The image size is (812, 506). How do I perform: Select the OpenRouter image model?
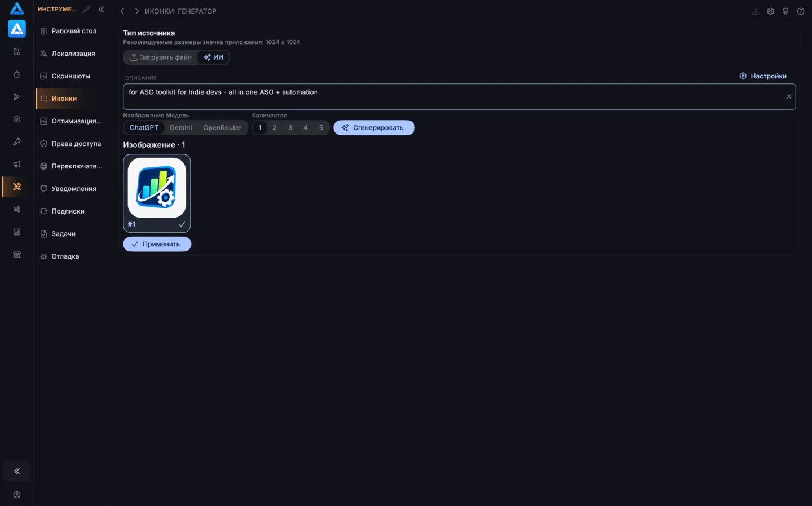[x=222, y=128]
